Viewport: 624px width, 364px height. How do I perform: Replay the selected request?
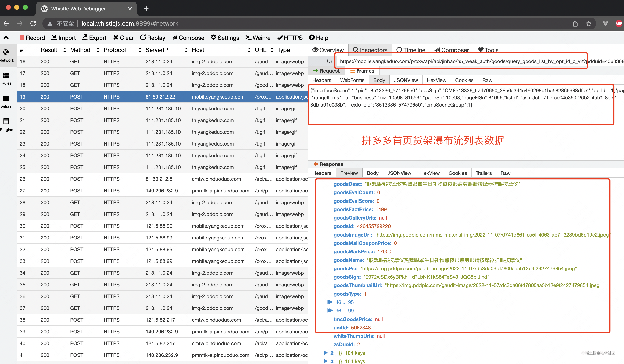coord(152,38)
